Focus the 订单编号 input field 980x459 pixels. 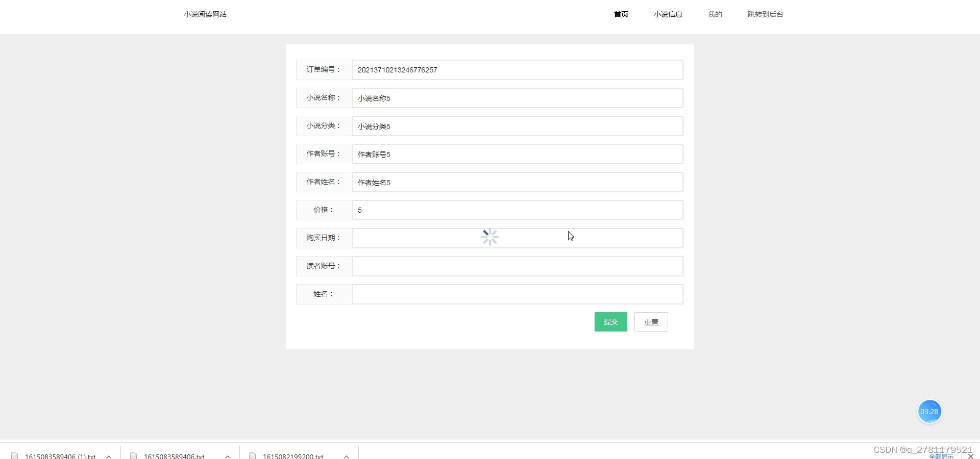click(518, 70)
